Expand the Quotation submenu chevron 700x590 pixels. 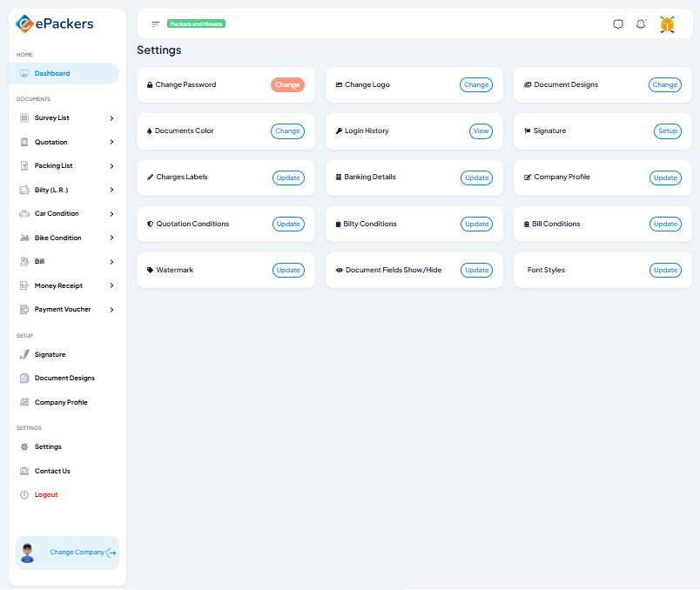tap(111, 142)
